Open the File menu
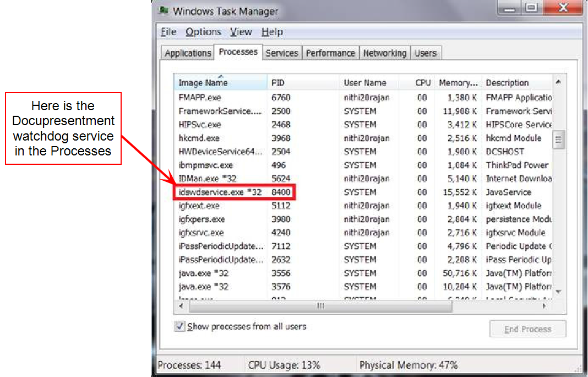 (168, 32)
